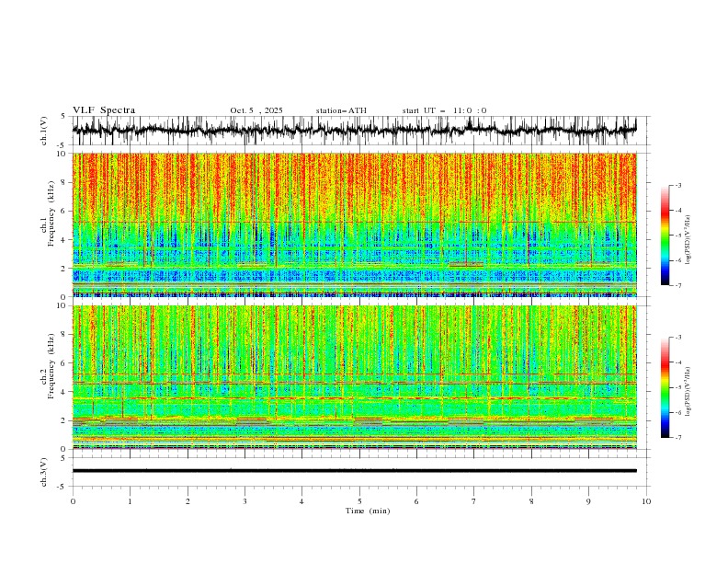Click the ch.1 colorbar log(PSD) unit label
The height and width of the screenshot is (563, 728).
688,240
